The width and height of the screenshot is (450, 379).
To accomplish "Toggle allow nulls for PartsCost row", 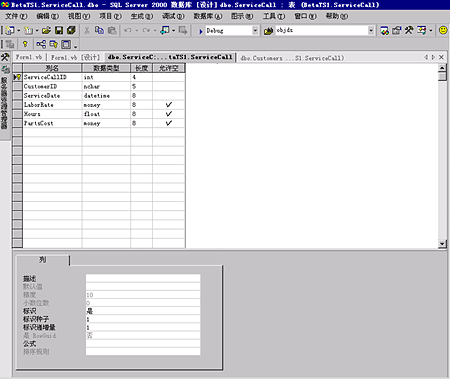I will pos(169,123).
